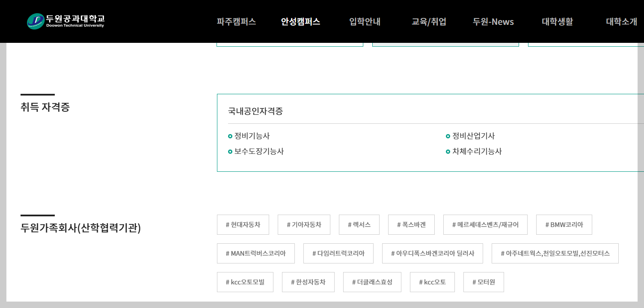
Task: Click the 정비산업기사 certificate item
Action: pyautogui.click(x=470, y=136)
